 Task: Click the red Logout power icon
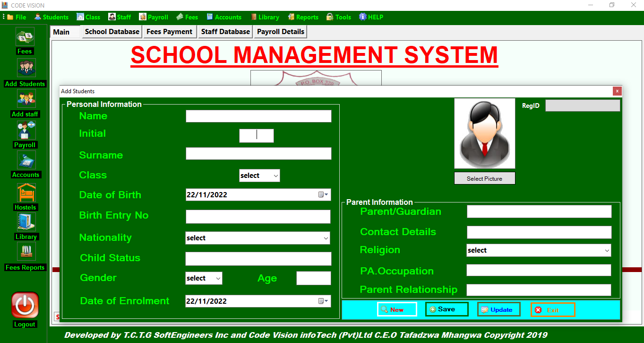[x=25, y=305]
